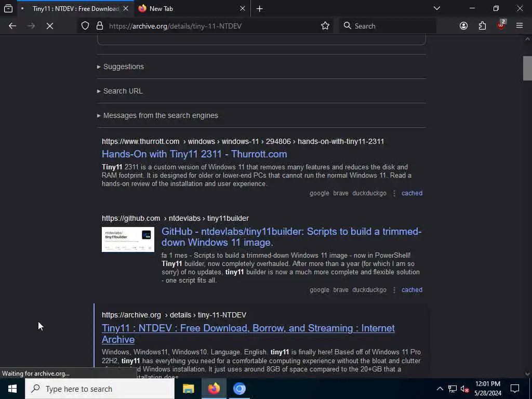Open File Explorer from taskbar
The height and width of the screenshot is (399, 532).
point(188,389)
